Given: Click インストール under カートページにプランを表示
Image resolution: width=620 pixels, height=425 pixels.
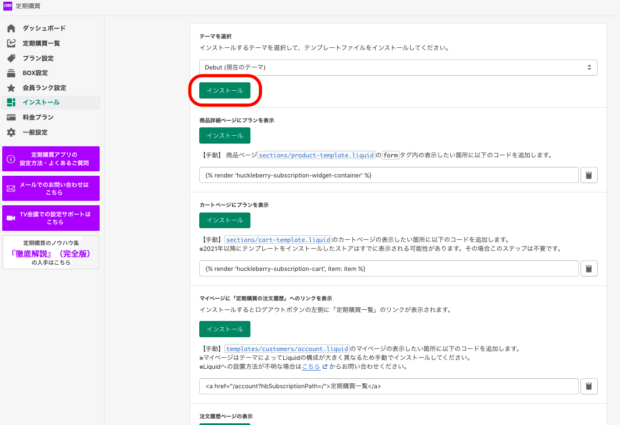Looking at the screenshot, I should (224, 219).
